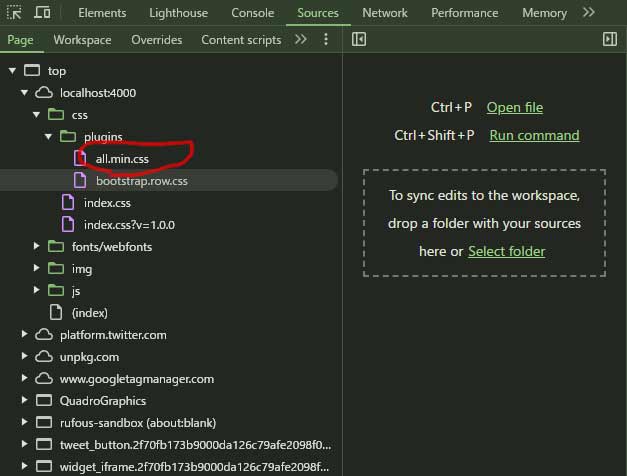Viewport: 627px width, 476px height.
Task: Collapse the plugins folder arrow
Action: click(49, 137)
